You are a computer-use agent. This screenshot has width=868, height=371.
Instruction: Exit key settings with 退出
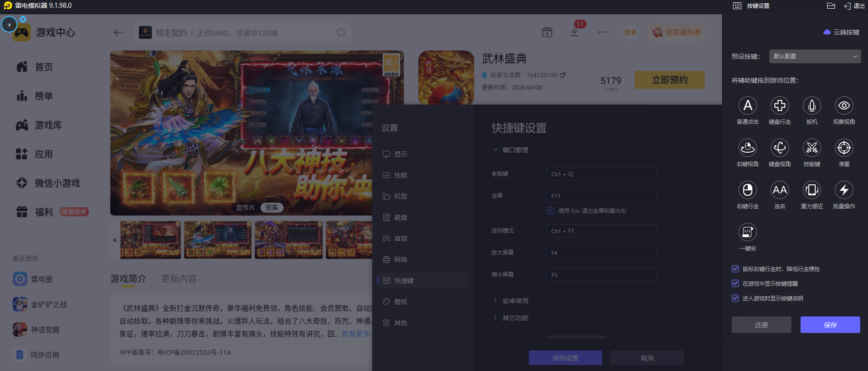coord(854,6)
